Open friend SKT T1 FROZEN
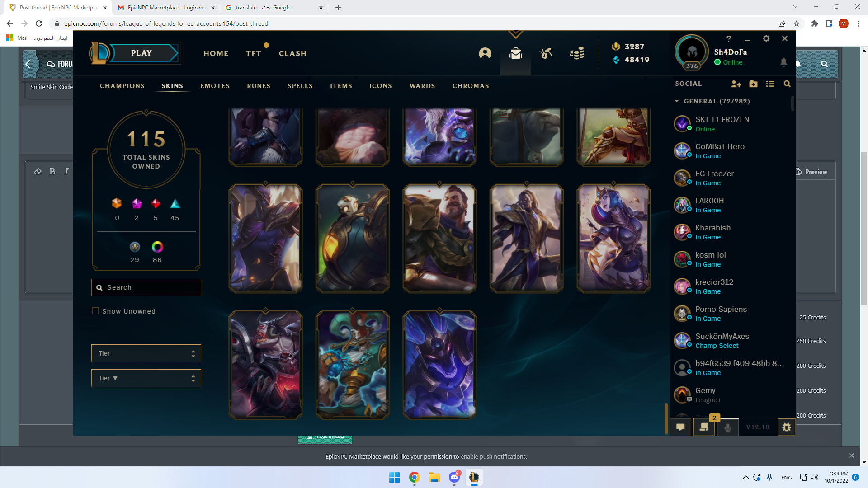The width and height of the screenshot is (868, 488). click(x=730, y=124)
